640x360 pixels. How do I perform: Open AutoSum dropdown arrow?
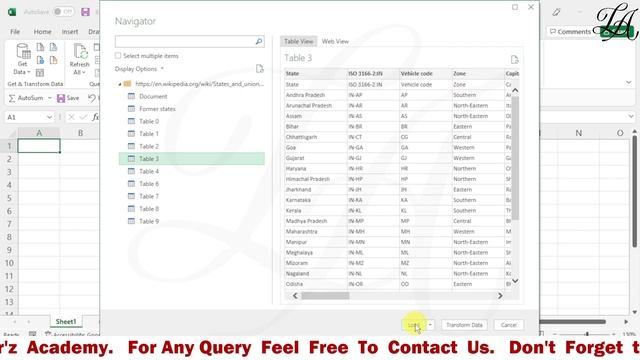click(49, 98)
